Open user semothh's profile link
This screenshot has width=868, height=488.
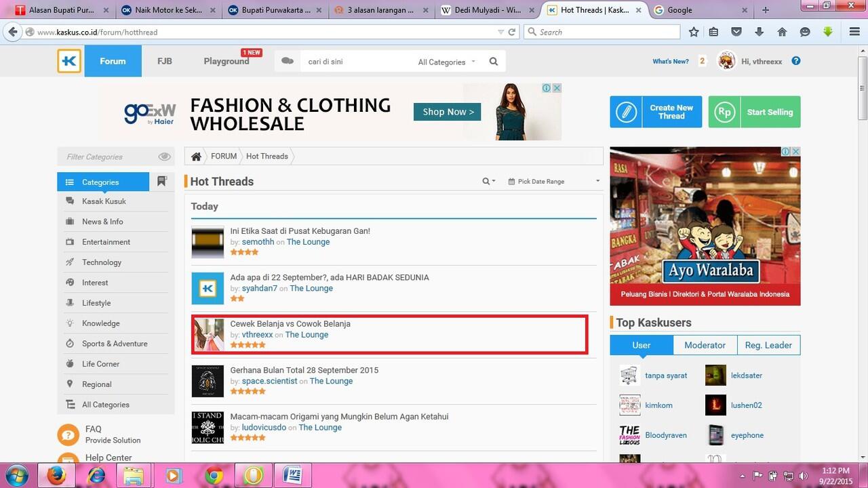(258, 242)
